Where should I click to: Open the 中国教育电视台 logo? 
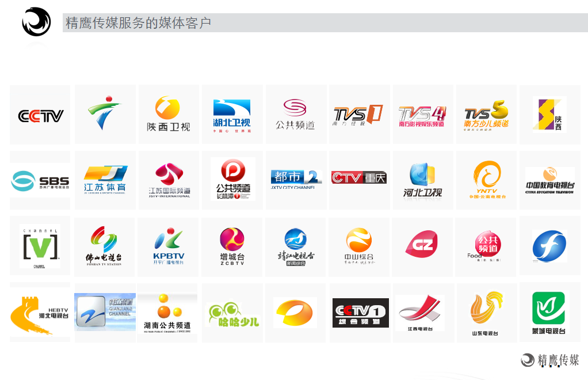coord(550,180)
